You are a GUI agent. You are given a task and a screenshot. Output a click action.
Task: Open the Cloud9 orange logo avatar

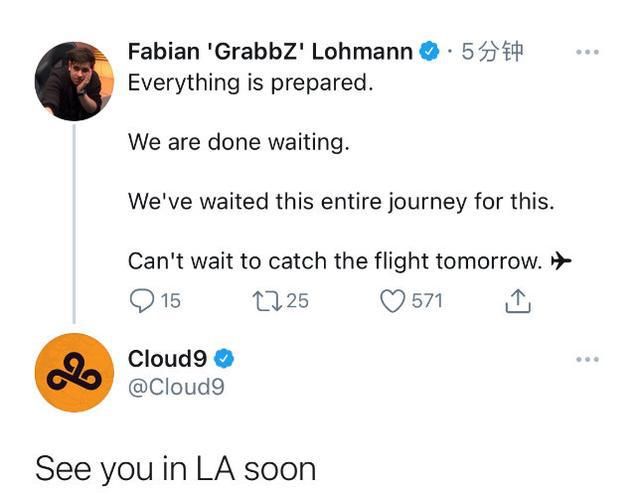[x=74, y=372]
